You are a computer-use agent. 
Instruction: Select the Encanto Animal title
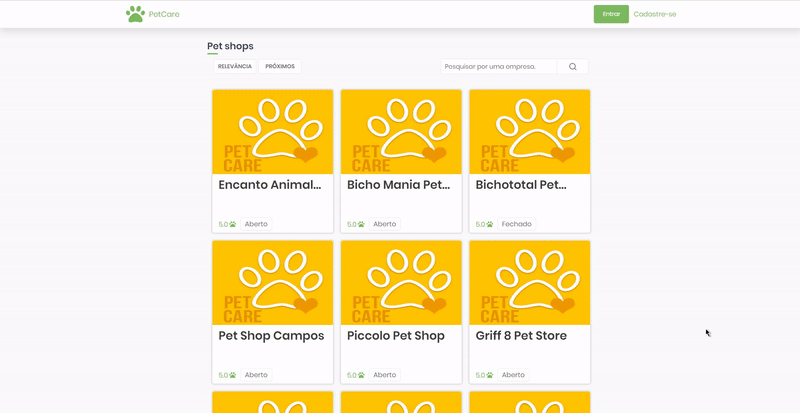pos(270,185)
